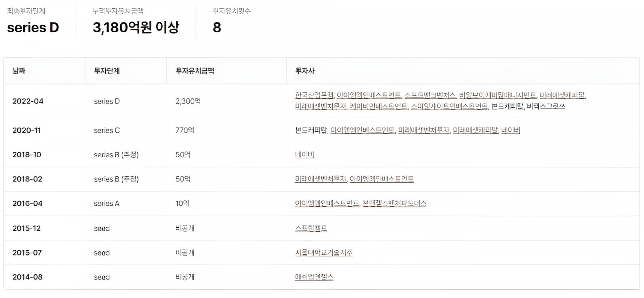The height and width of the screenshot is (298, 644).
Task: Click the 날짜 column header
Action: click(x=19, y=71)
